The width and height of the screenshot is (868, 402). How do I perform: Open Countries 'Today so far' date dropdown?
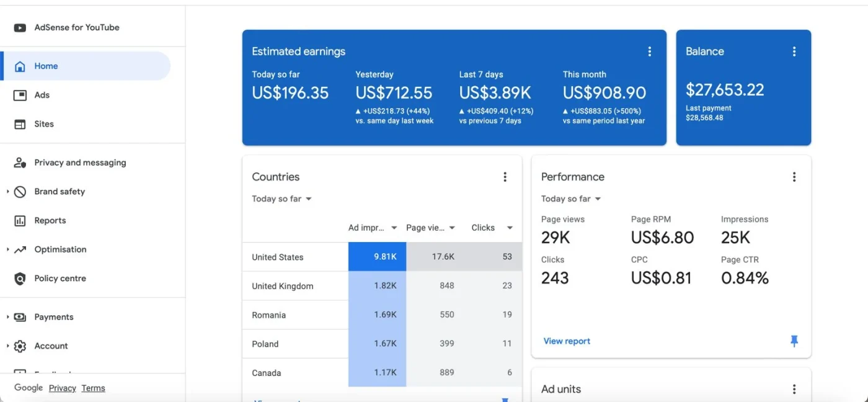(281, 199)
